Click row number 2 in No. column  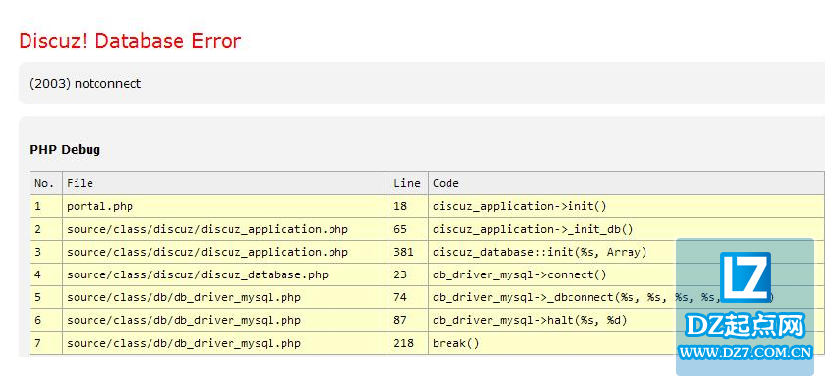(x=46, y=229)
